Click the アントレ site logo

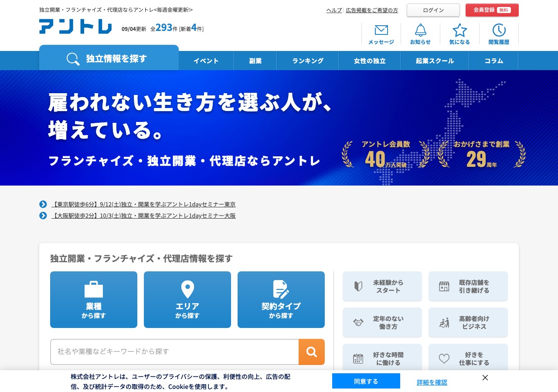[x=75, y=27]
